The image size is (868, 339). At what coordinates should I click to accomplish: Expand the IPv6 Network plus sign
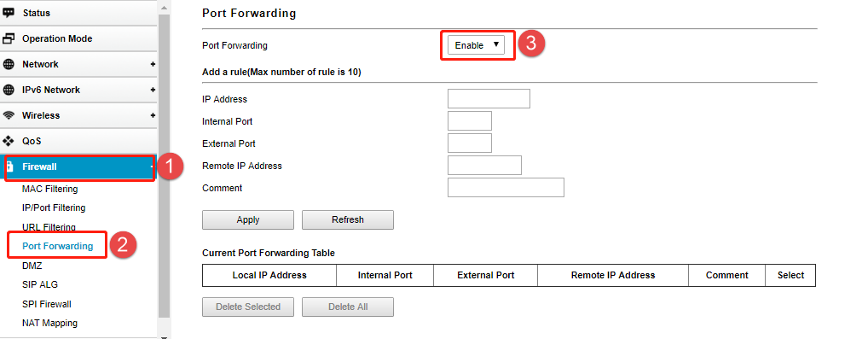click(x=153, y=90)
